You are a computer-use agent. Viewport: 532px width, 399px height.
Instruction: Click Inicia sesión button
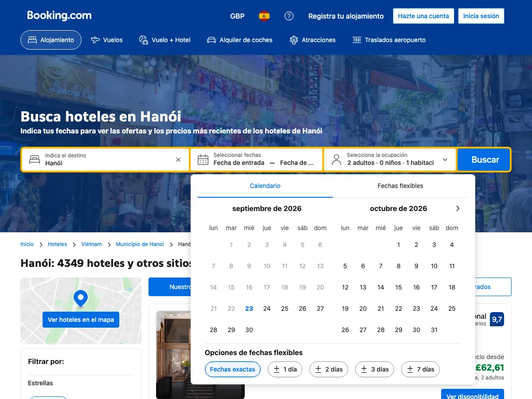click(x=481, y=16)
